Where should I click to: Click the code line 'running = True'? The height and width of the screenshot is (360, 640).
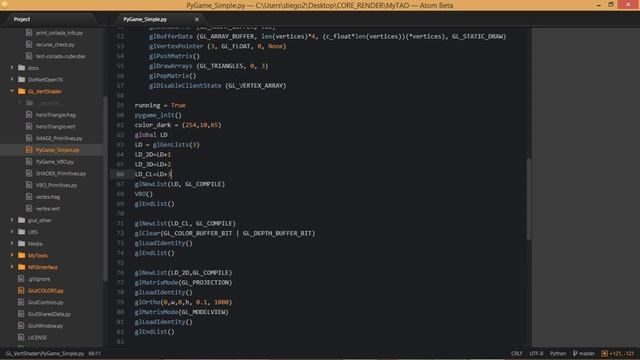[160, 105]
